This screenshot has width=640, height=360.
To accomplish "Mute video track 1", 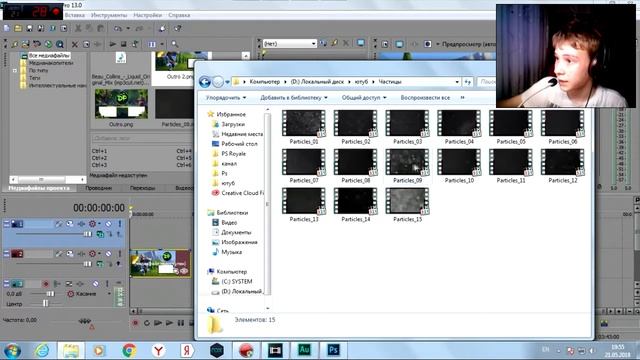I will [x=108, y=224].
